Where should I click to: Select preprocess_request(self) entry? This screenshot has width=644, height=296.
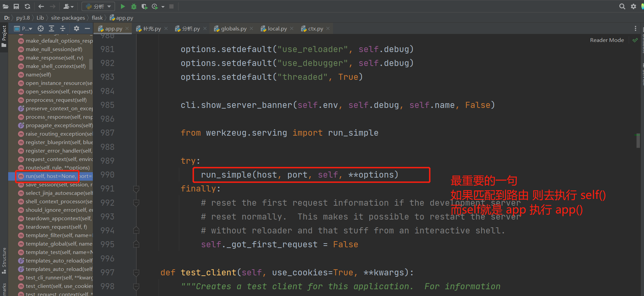[56, 100]
